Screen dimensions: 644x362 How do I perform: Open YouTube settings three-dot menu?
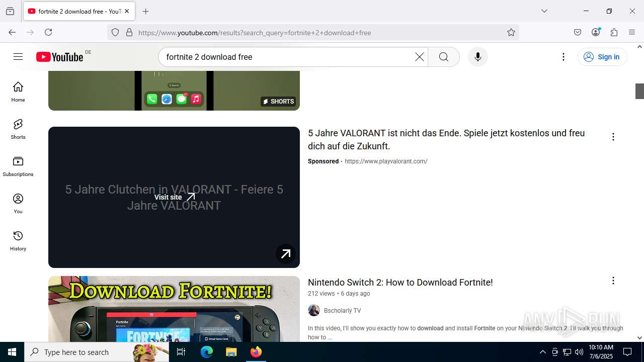[563, 57]
